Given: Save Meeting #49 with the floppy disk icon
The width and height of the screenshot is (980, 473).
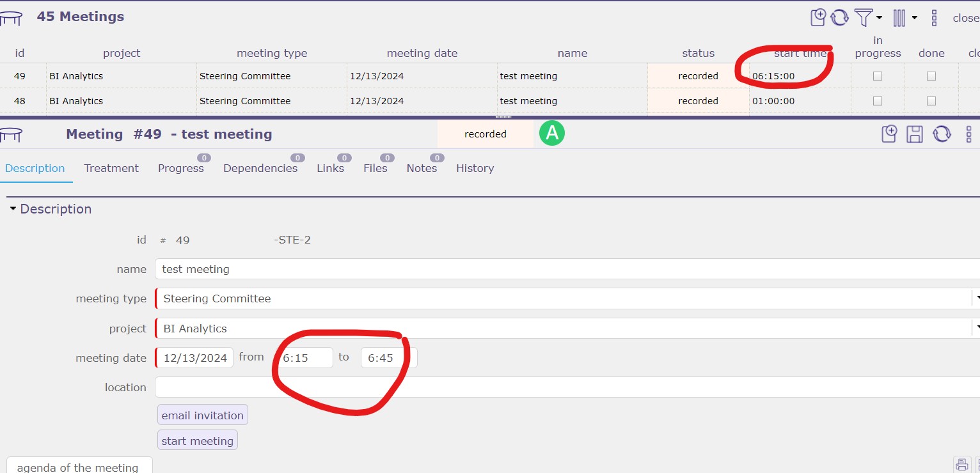Looking at the screenshot, I should pos(915,134).
